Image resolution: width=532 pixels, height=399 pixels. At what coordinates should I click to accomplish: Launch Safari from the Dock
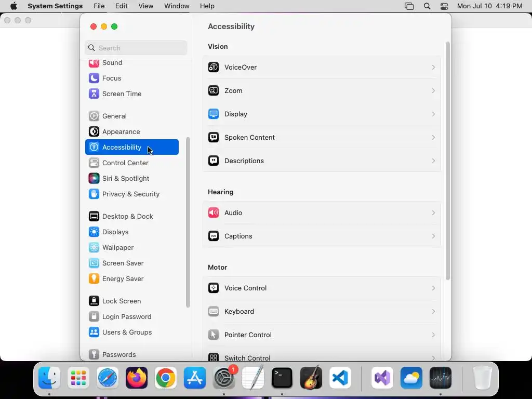coord(108,378)
